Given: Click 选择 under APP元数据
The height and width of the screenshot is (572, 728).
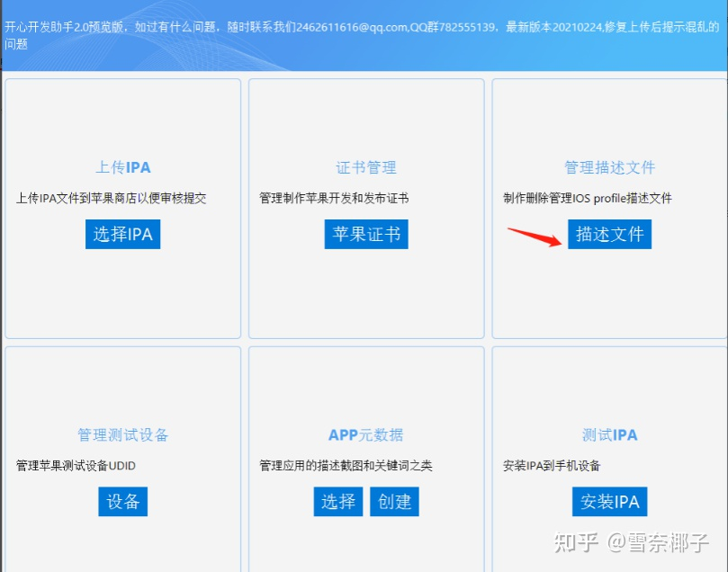Looking at the screenshot, I should point(338,502).
